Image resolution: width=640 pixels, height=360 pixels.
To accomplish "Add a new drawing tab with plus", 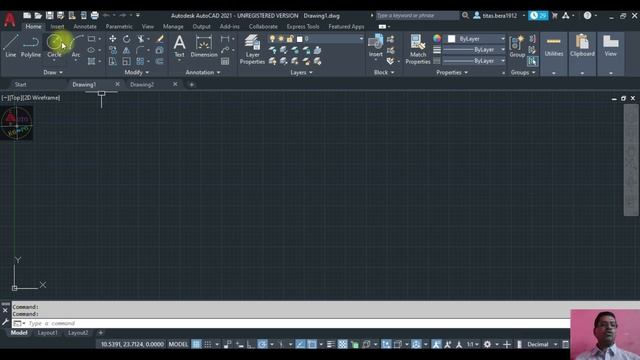I will point(191,84).
